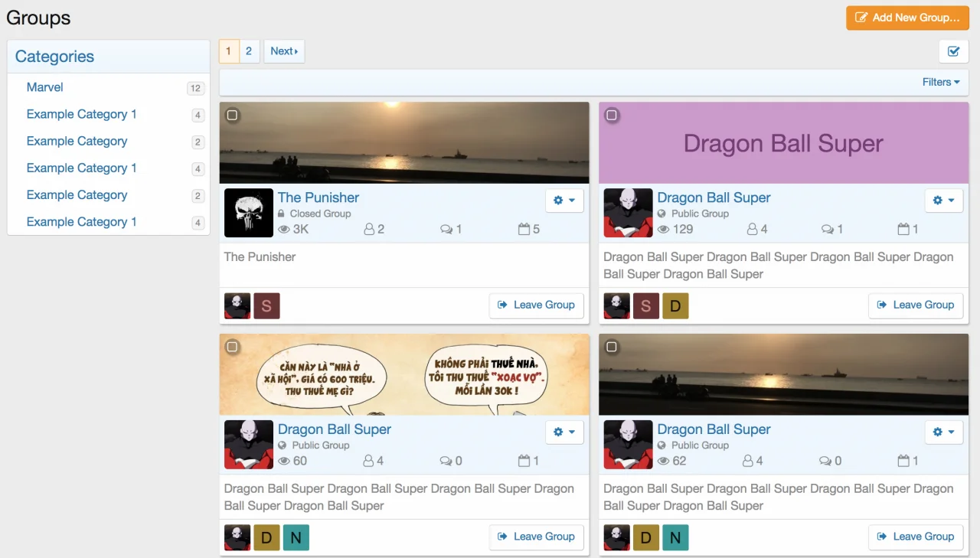
Task: Check the box on the 62-views group cover
Action: [x=612, y=348]
